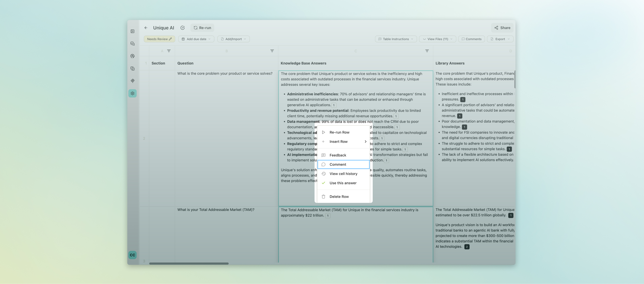Select the 'Section' header cell
The width and height of the screenshot is (644, 284).
point(162,63)
